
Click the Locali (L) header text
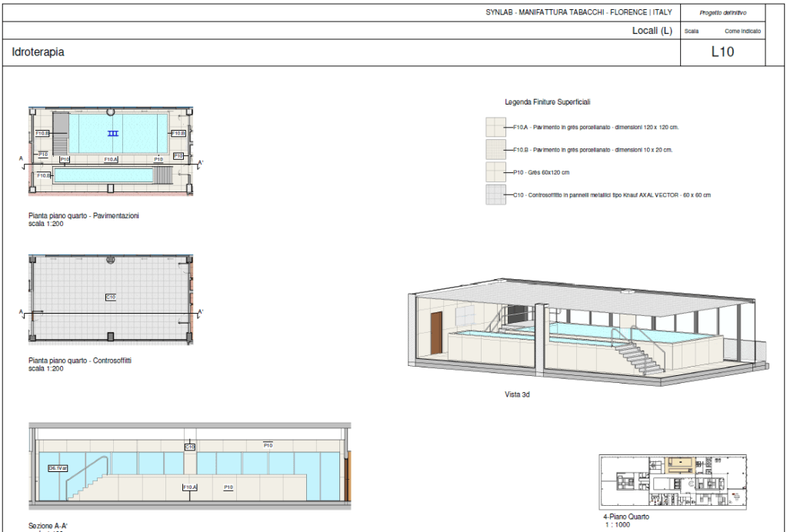tap(652, 31)
